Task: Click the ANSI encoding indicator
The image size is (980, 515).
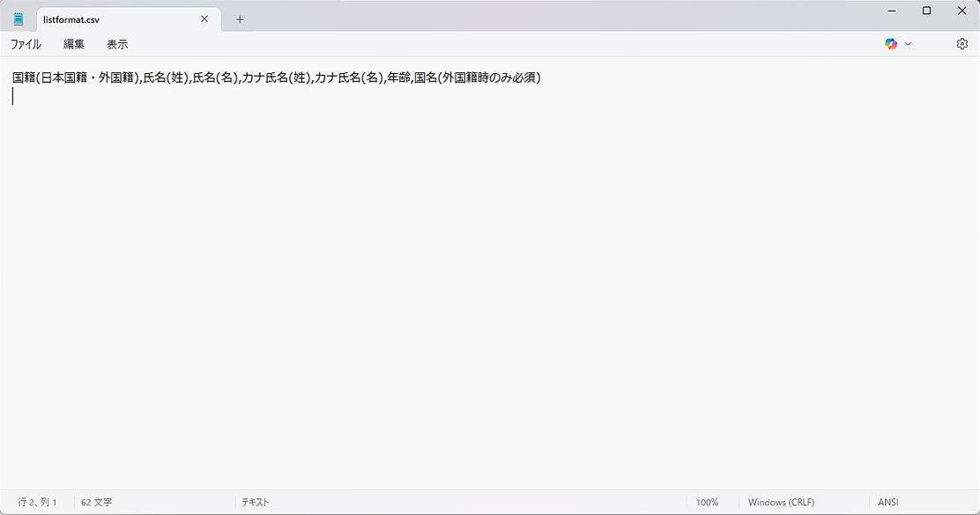Action: click(887, 502)
